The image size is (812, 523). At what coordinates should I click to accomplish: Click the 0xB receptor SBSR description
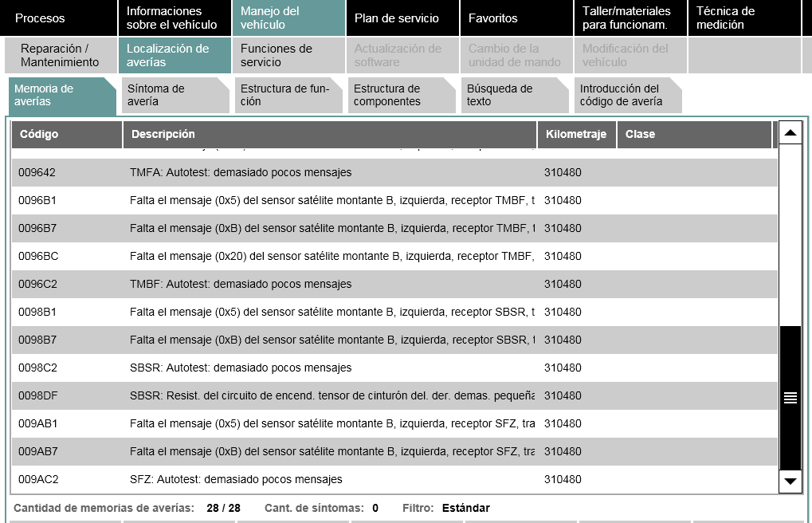coord(332,340)
